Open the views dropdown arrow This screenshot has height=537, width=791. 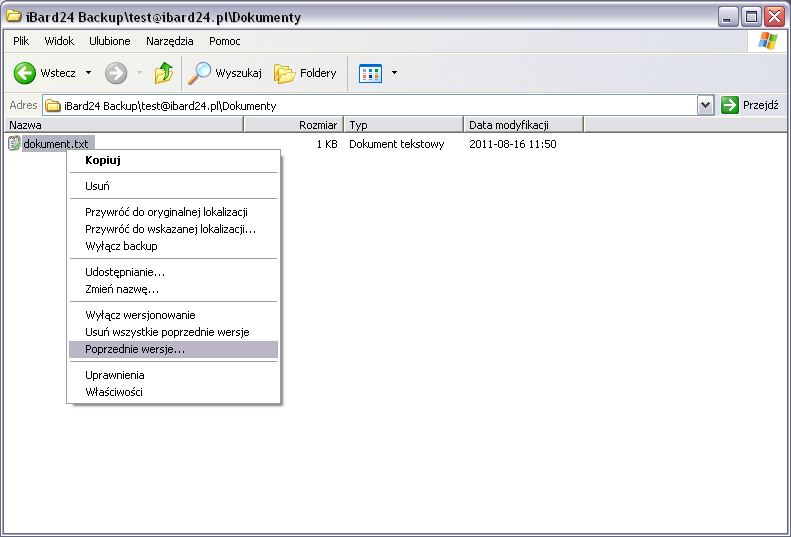click(394, 73)
